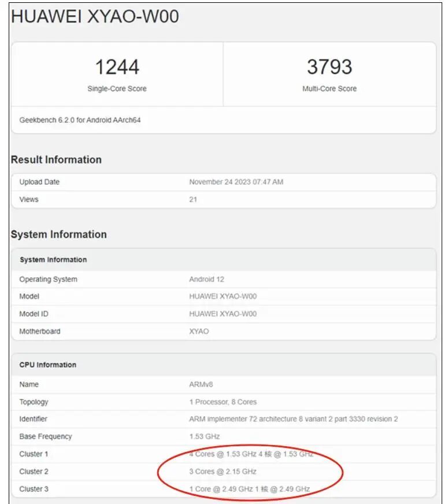Viewport: 448px width, 504px height.
Task: Click the 1 Processor, 8 Cores value
Action: tap(223, 402)
